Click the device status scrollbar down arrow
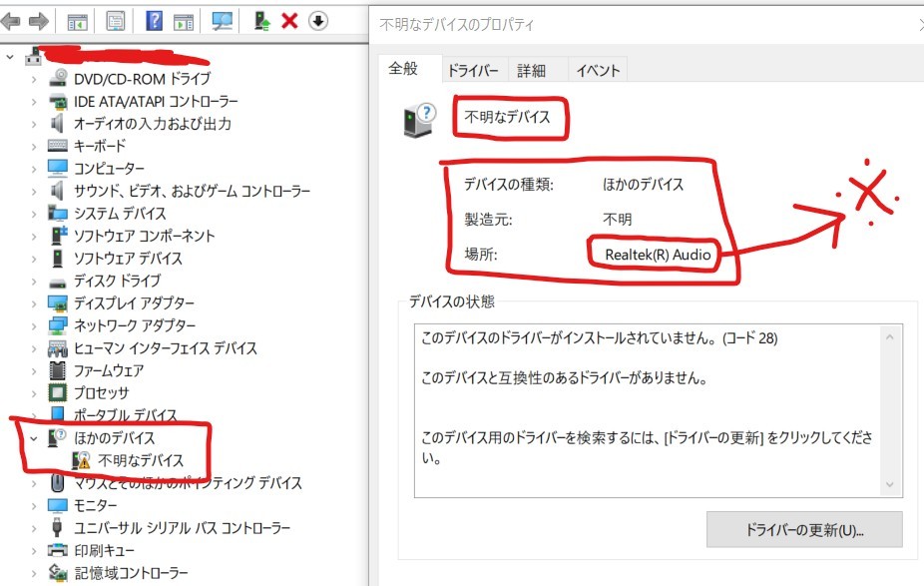 [x=891, y=482]
